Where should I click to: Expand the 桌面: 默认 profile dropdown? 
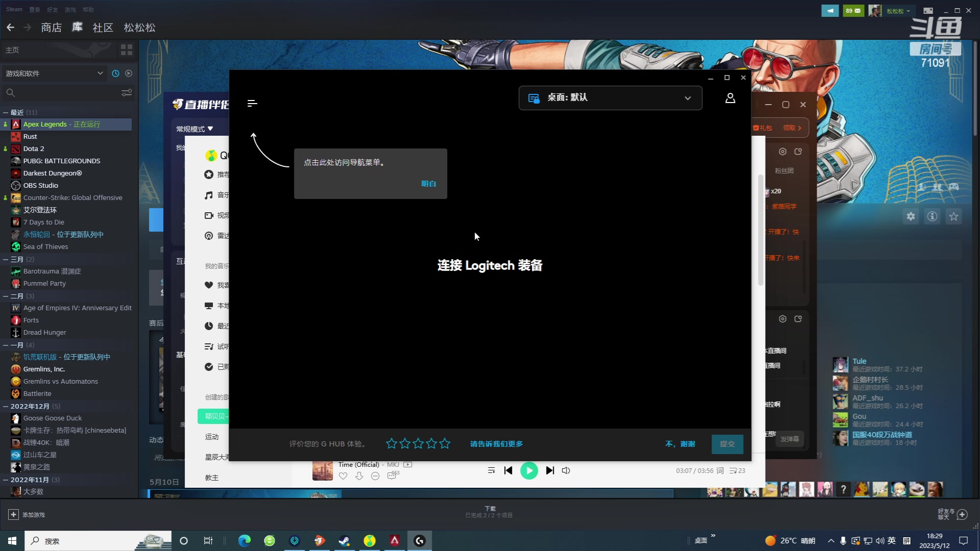tap(610, 98)
